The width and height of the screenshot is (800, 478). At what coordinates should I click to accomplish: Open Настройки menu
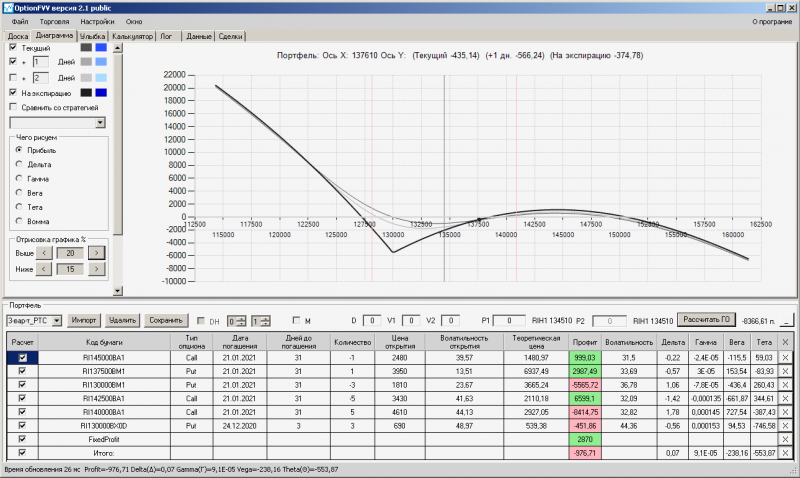tap(97, 21)
